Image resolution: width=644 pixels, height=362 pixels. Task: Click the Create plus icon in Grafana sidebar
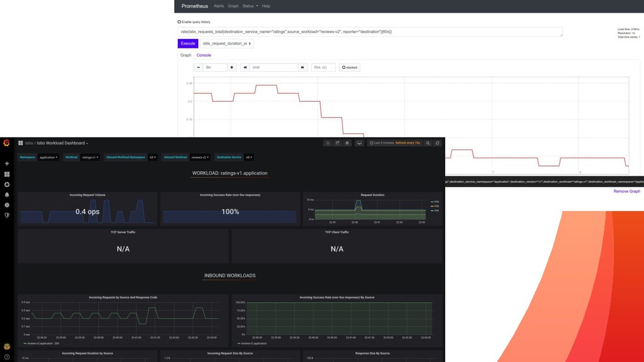pos(7,163)
